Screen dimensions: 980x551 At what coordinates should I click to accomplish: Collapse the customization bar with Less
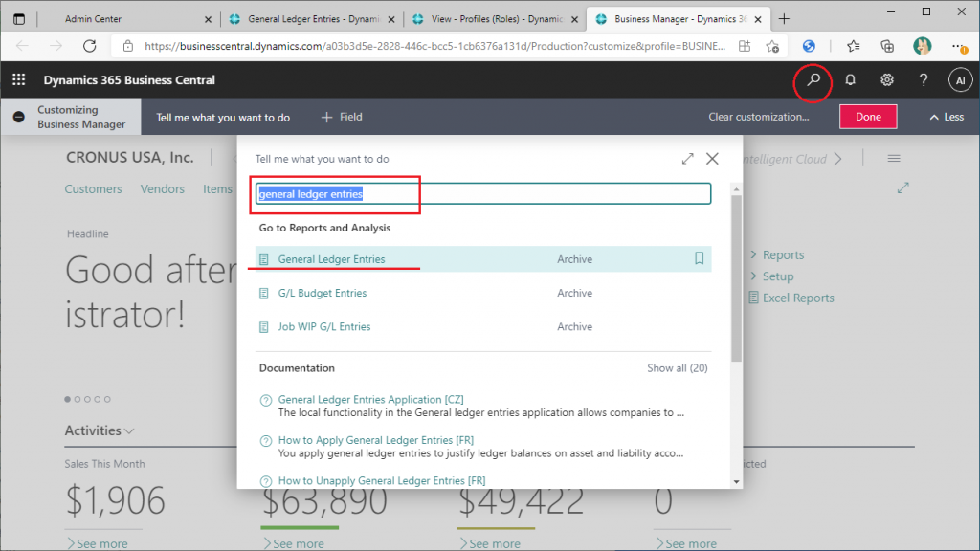click(x=947, y=117)
